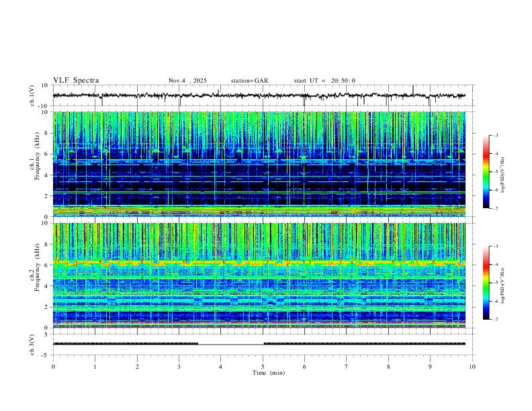The image size is (532, 411).
Task: Click the ch.3 black signal bar
Action: [259, 344]
